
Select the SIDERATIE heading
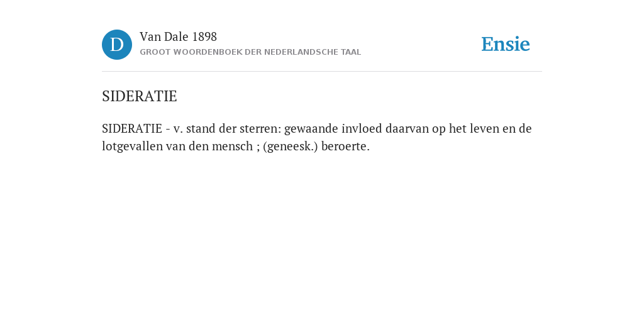tap(139, 96)
